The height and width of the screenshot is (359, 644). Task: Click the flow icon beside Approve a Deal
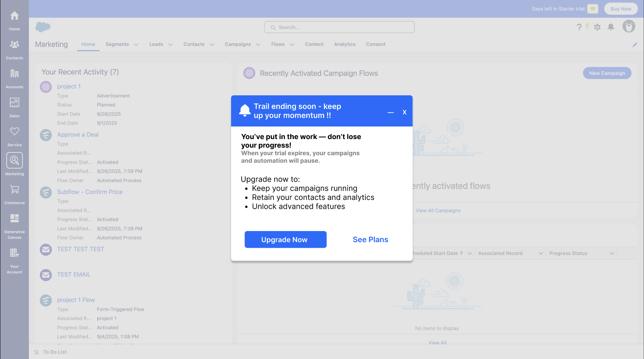(46, 135)
